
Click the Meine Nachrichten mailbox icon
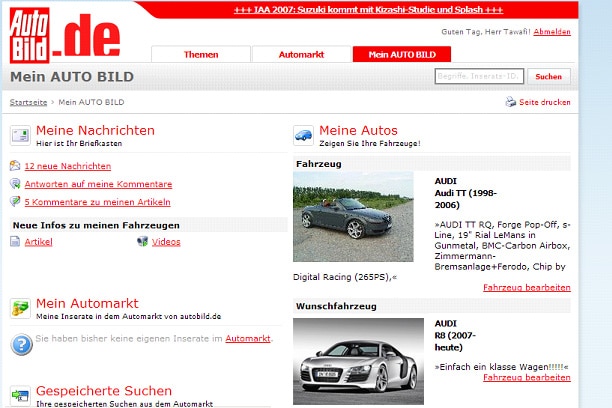coord(20,135)
